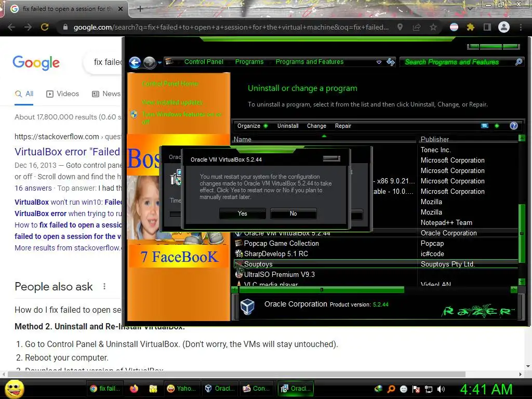Click the Programs and Features breadcrumb

click(310, 62)
